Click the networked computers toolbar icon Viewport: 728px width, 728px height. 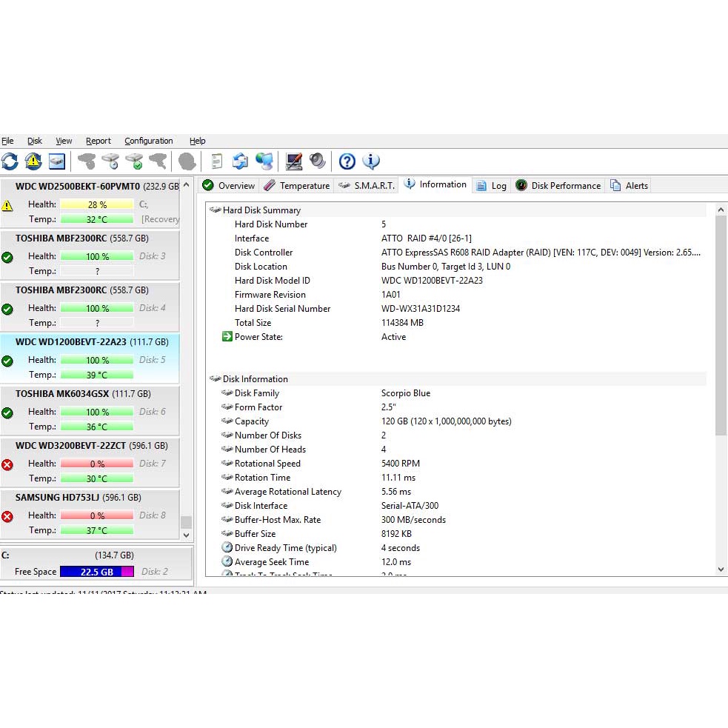coord(264,161)
